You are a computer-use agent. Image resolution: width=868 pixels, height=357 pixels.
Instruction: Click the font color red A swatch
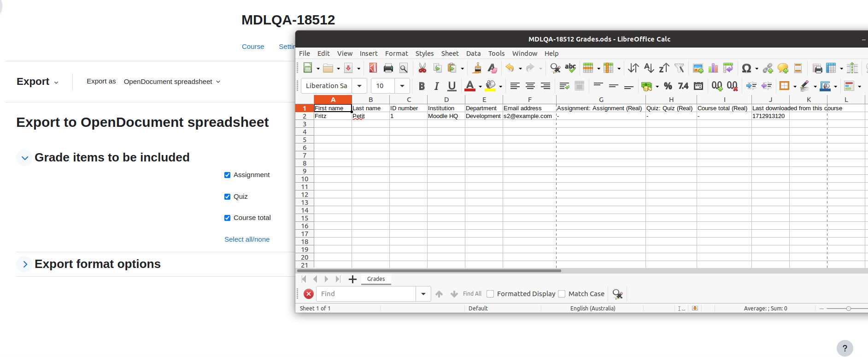coord(470,86)
